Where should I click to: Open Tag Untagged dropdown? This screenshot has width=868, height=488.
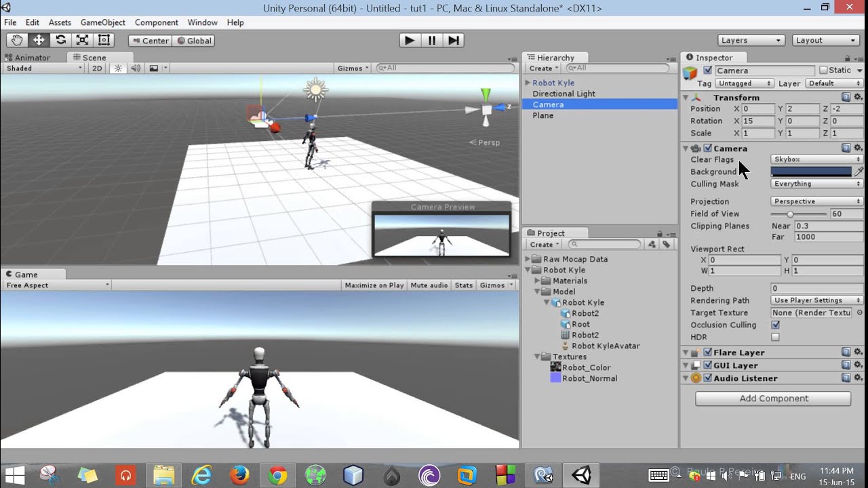(x=745, y=83)
